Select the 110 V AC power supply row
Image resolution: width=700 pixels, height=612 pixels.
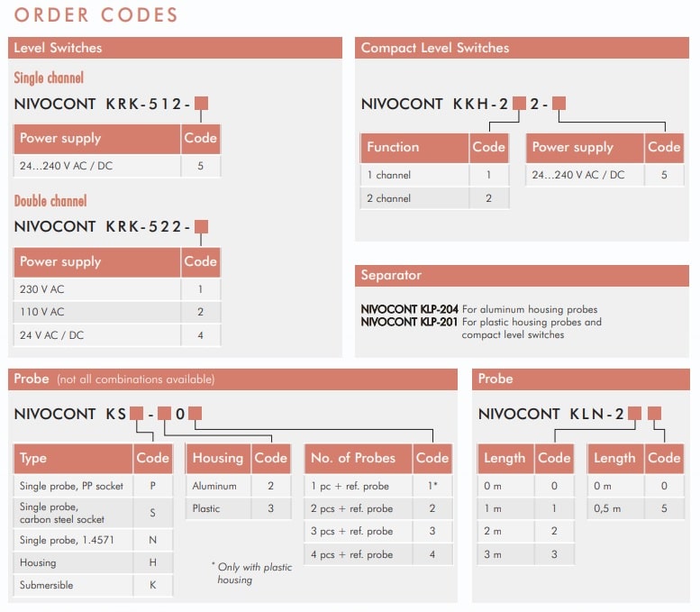(x=117, y=312)
